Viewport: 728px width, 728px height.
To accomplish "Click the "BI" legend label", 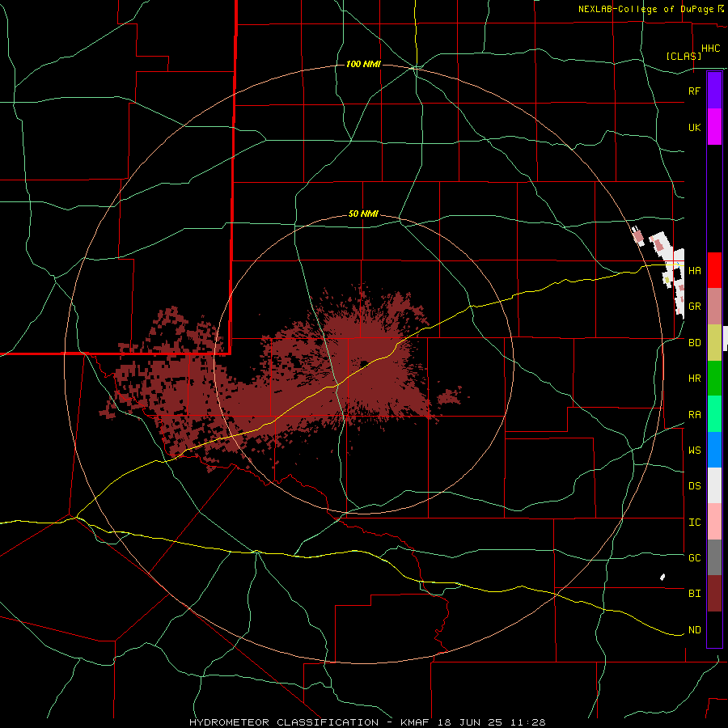I will click(x=694, y=594).
